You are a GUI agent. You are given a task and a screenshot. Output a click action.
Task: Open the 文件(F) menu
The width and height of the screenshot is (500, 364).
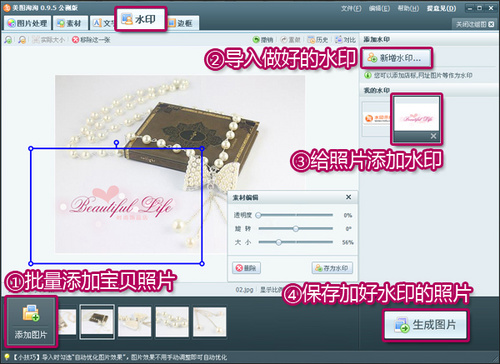click(351, 8)
